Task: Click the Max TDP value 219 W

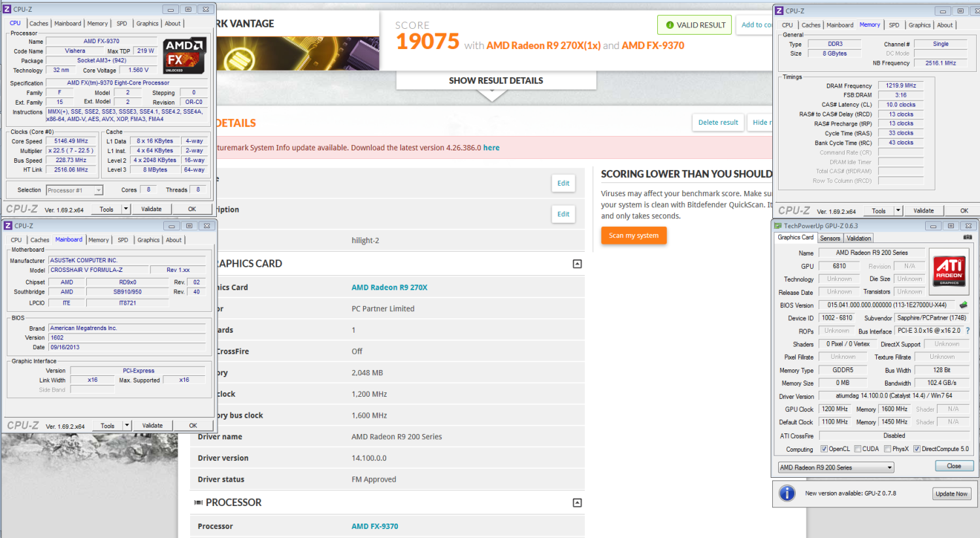Action: pos(146,51)
